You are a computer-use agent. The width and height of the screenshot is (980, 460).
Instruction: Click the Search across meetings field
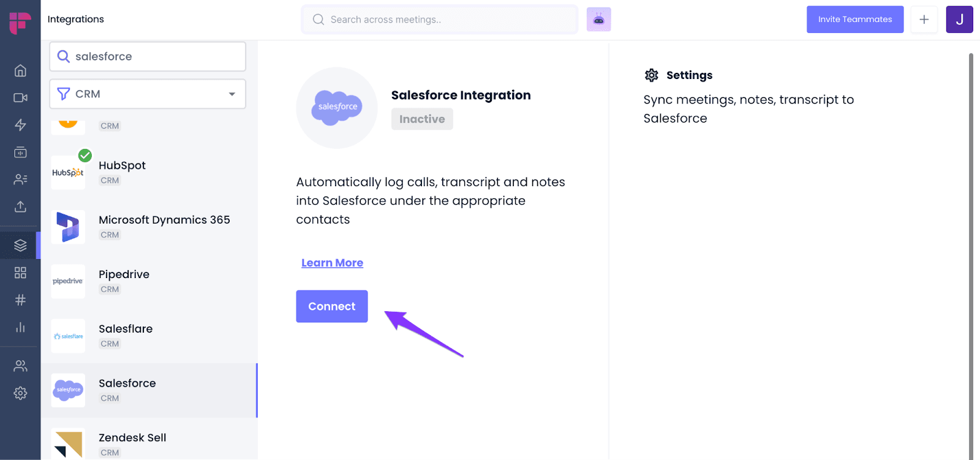[439, 20]
